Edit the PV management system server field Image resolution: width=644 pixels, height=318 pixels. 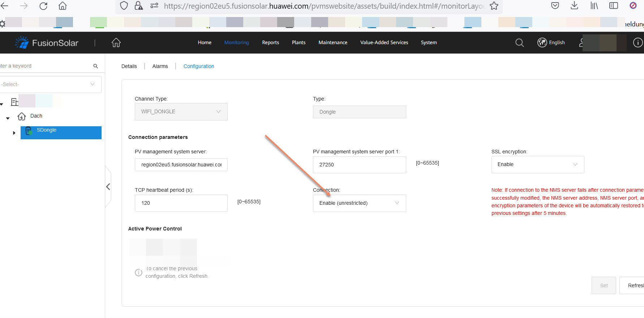(x=181, y=165)
